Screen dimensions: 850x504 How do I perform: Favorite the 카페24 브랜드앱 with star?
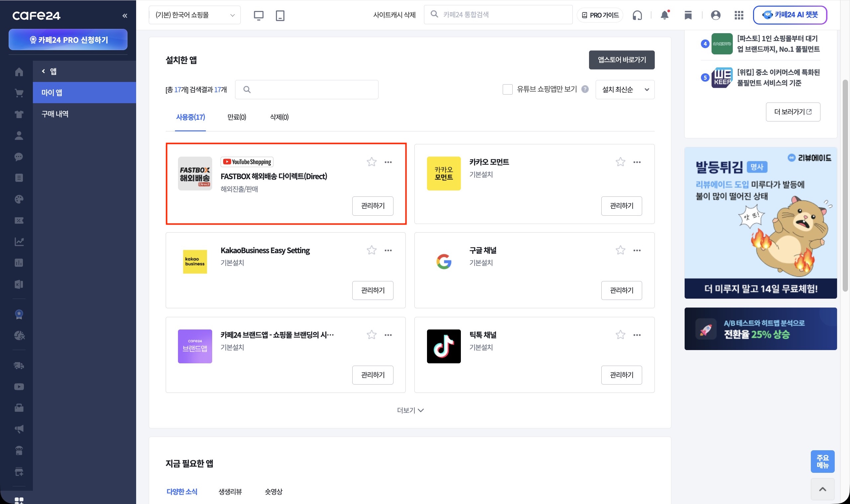372,334
